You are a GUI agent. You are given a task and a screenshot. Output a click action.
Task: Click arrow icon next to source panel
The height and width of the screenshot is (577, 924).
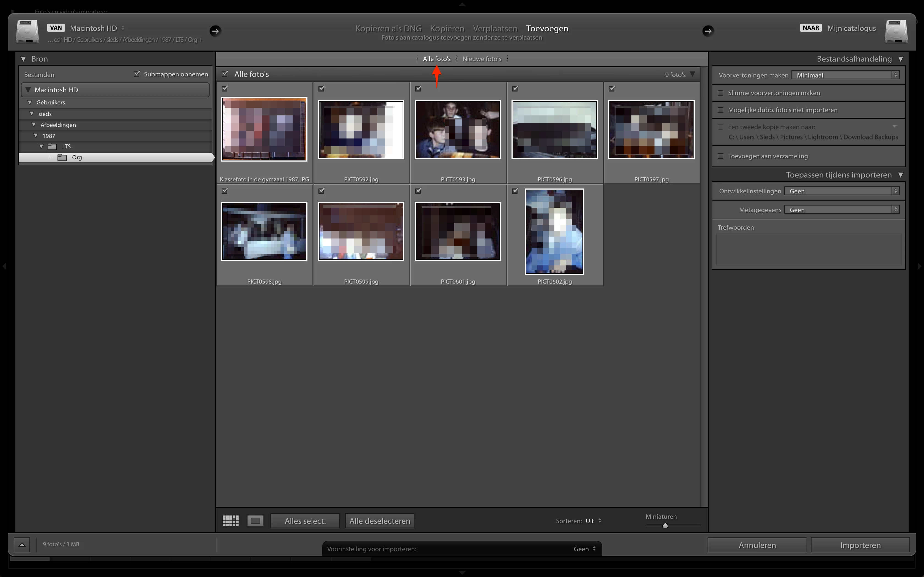[x=215, y=31]
